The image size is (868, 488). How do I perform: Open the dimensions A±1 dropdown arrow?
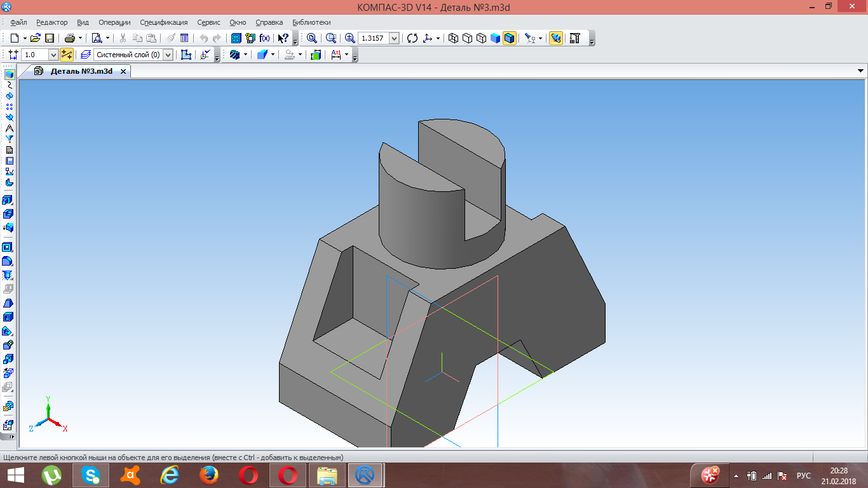(x=346, y=55)
